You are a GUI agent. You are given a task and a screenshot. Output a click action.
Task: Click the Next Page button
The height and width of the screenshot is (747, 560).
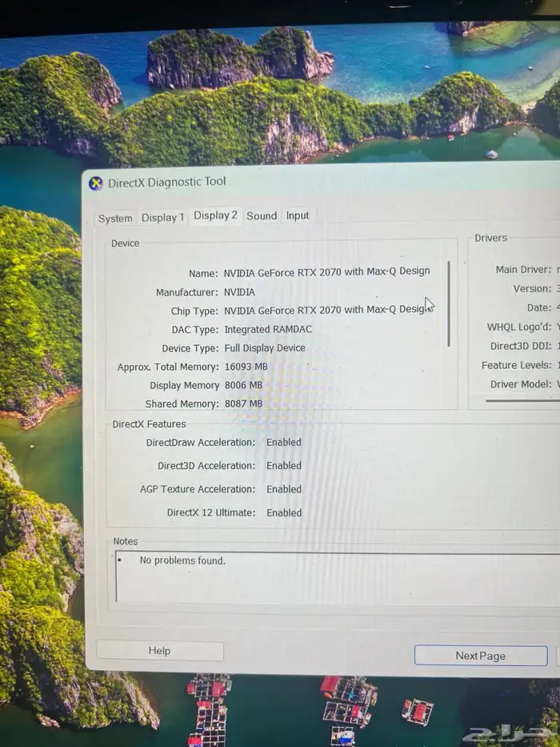pos(481,656)
